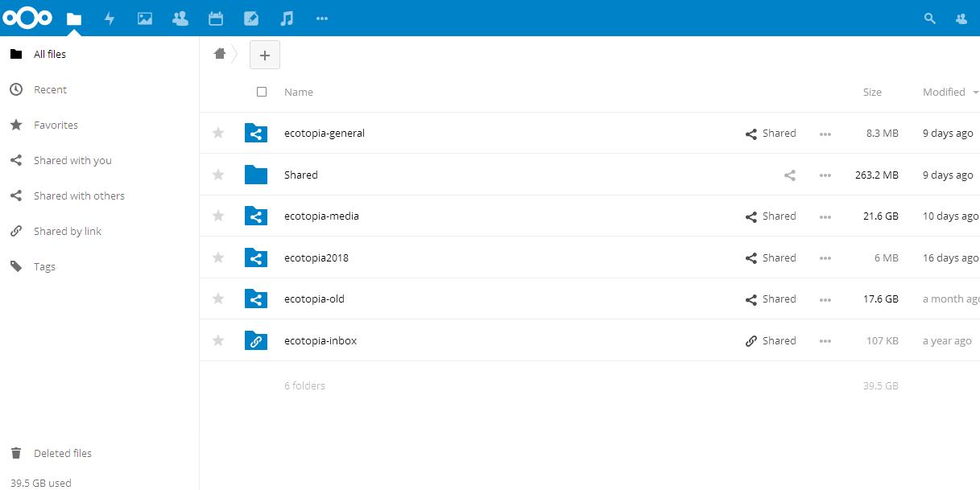
Task: Toggle favorite star for ecotopia-inbox
Action: 218,340
